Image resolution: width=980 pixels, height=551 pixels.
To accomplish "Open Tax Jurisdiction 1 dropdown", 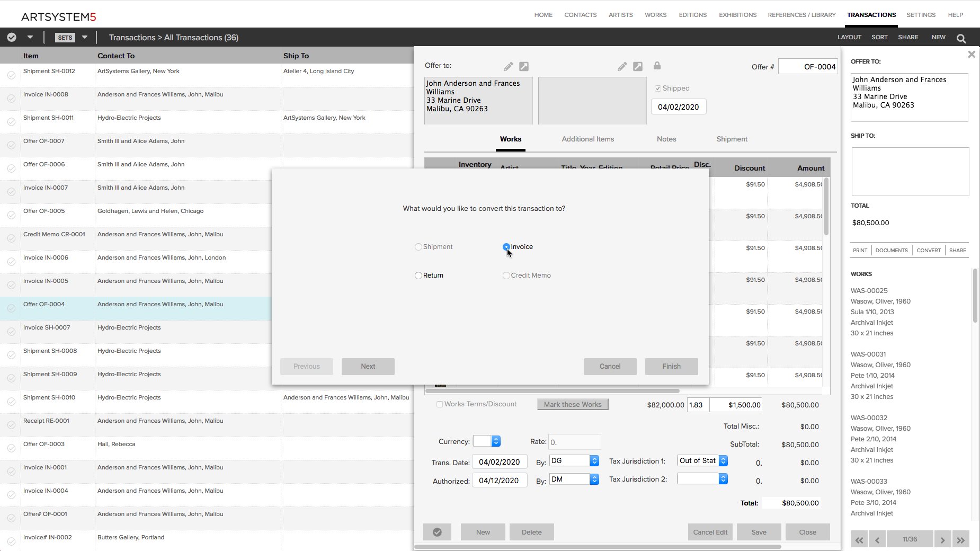I will tap(702, 460).
